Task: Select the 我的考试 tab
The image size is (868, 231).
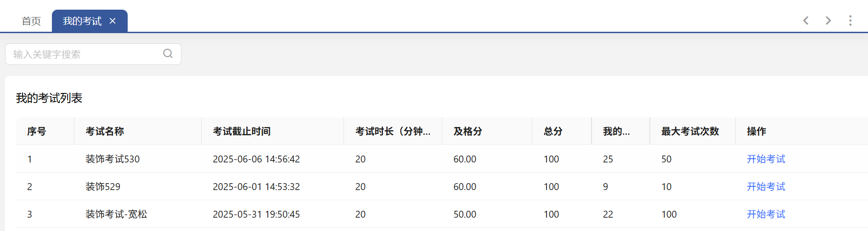Action: [82, 21]
